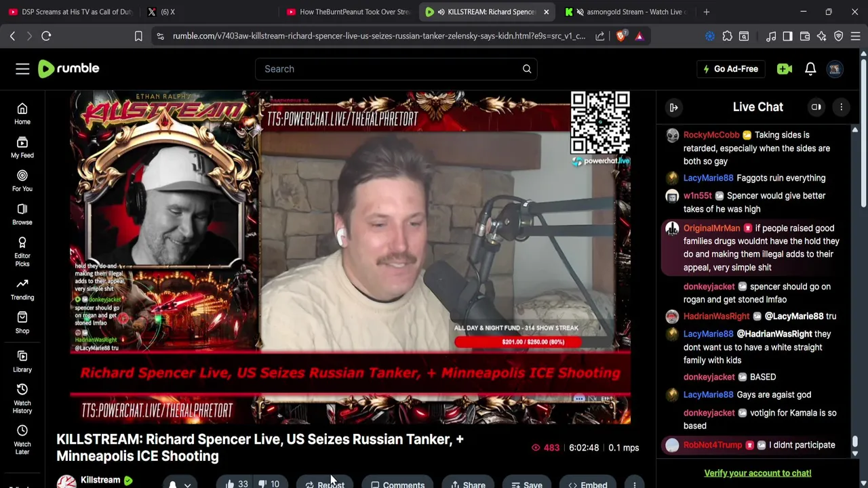Click username RobNot4Trump in chat
This screenshot has width=868, height=488.
[x=713, y=445]
